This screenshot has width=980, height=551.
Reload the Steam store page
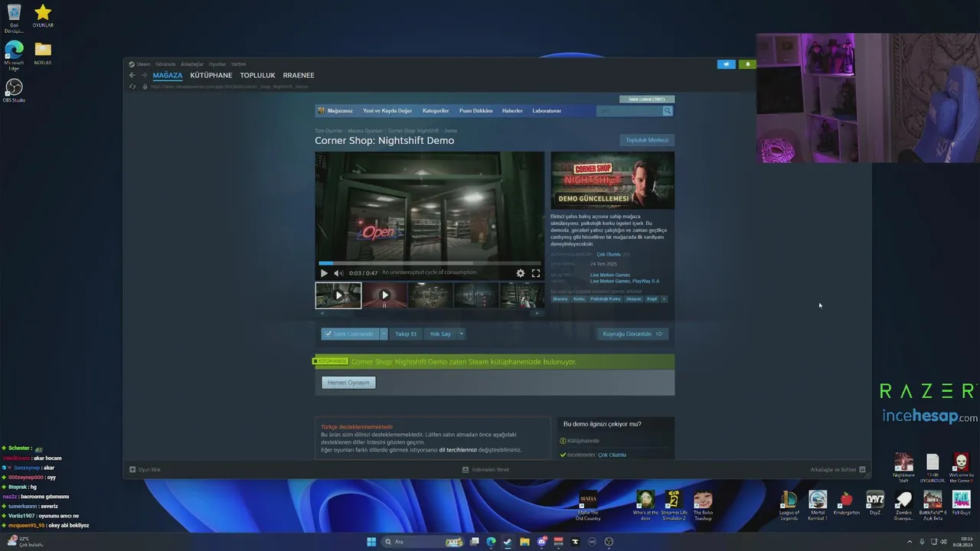[x=133, y=86]
